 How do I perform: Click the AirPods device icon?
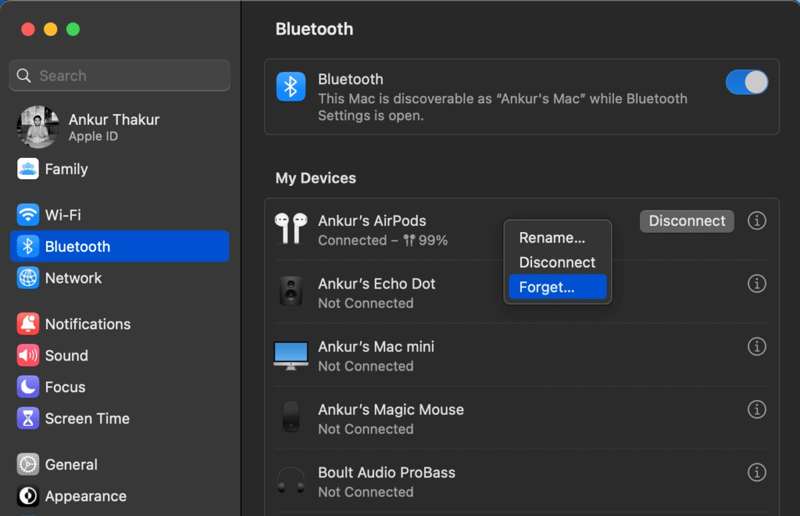pos(291,228)
